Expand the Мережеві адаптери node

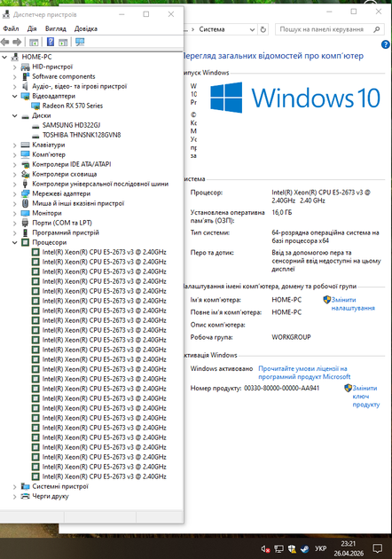point(14,194)
